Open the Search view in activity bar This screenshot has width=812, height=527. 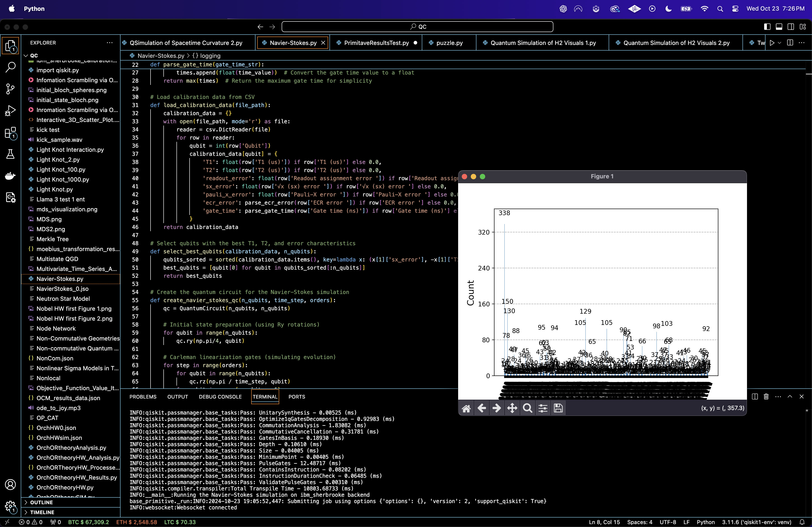click(x=11, y=67)
